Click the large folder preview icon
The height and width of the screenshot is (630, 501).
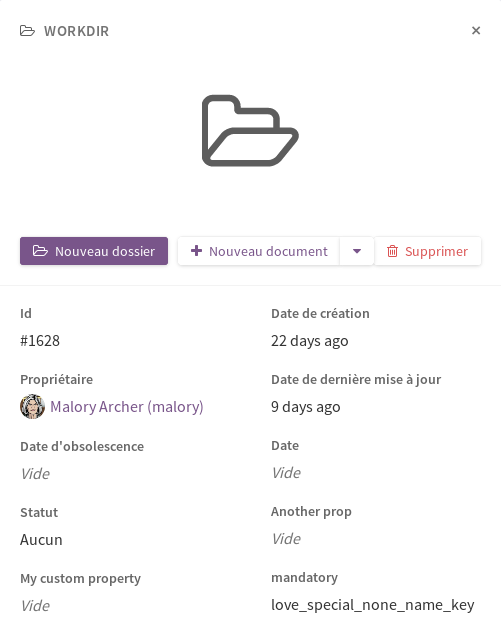pos(250,131)
